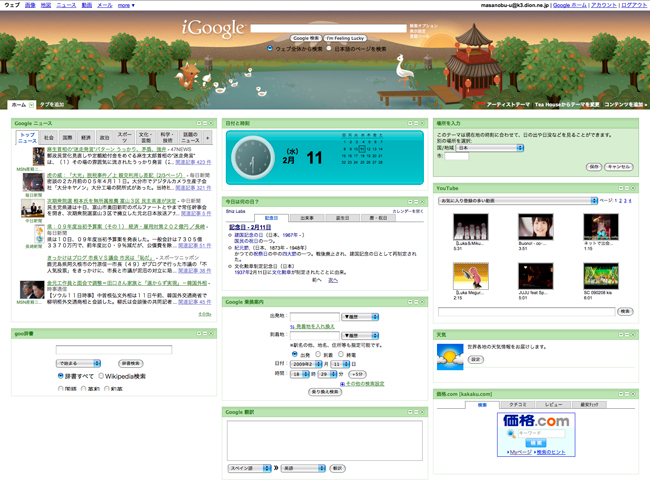Image resolution: width=650 pixels, height=497 pixels.
Task: Open the クチコミ tab in 価格.com gadget
Action: 517,404
